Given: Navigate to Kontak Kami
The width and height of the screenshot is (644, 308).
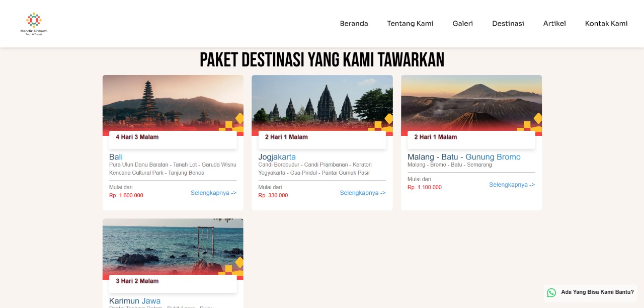Looking at the screenshot, I should tap(606, 24).
